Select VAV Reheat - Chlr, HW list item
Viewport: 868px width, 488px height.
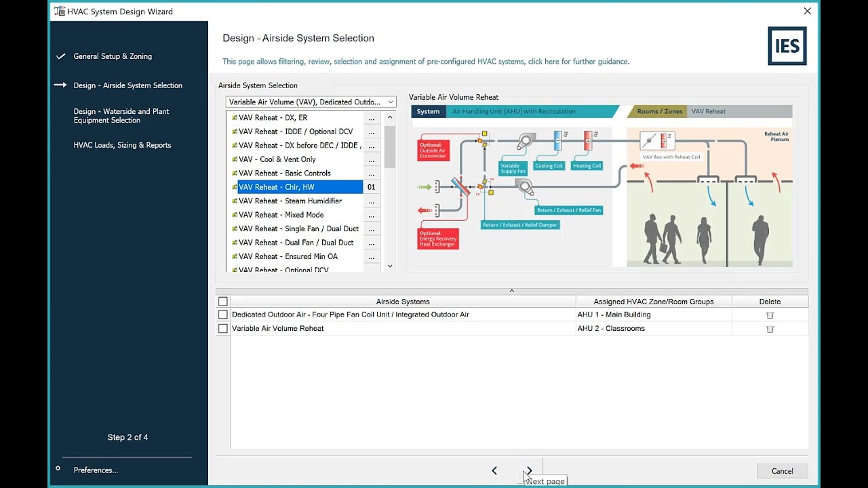tap(300, 187)
